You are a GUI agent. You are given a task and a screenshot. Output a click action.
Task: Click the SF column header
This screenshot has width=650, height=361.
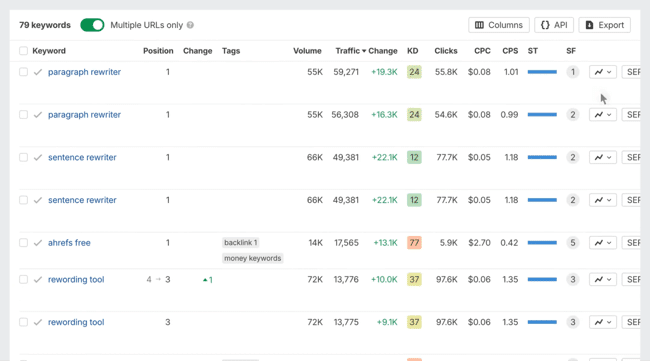point(571,51)
